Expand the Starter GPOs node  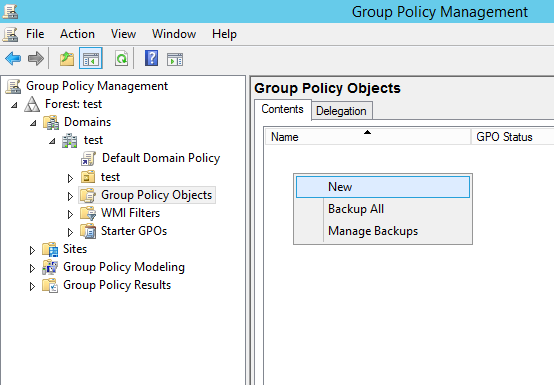pyautogui.click(x=70, y=232)
